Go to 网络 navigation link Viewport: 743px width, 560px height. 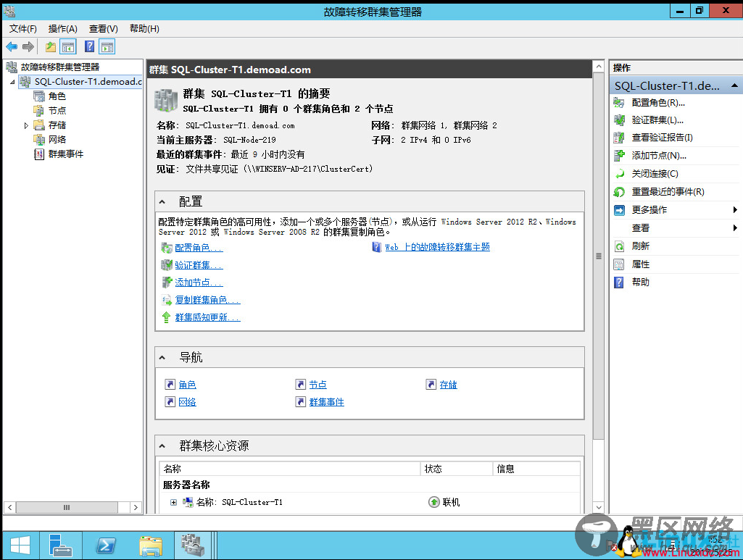[187, 402]
